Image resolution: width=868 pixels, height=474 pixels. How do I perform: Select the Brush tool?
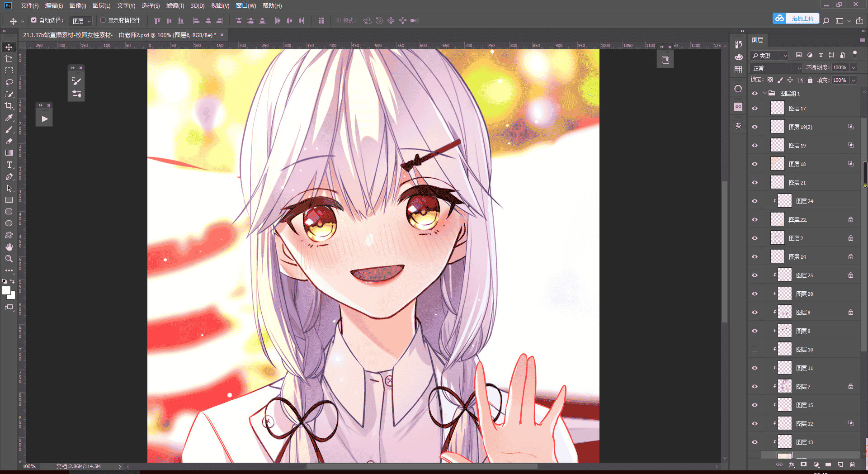click(x=9, y=129)
